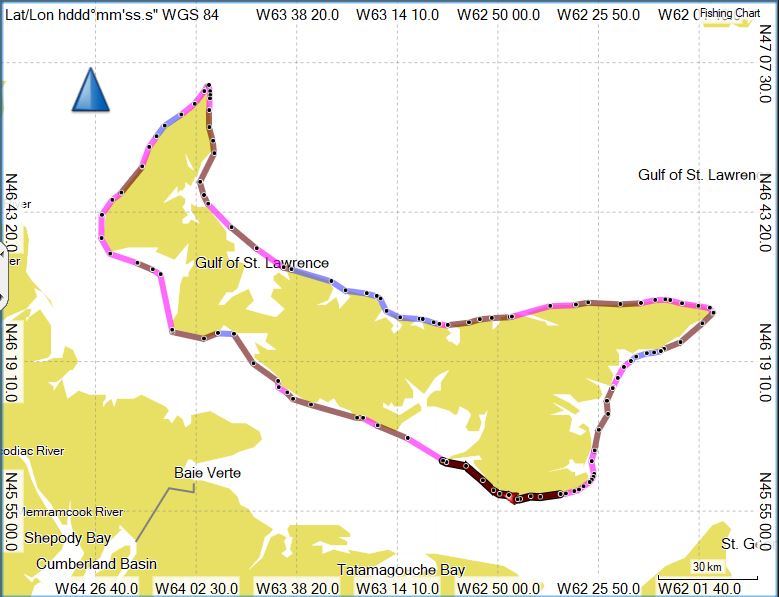Click the red track start marker
Screen dimensions: 779x597
pos(511,498)
